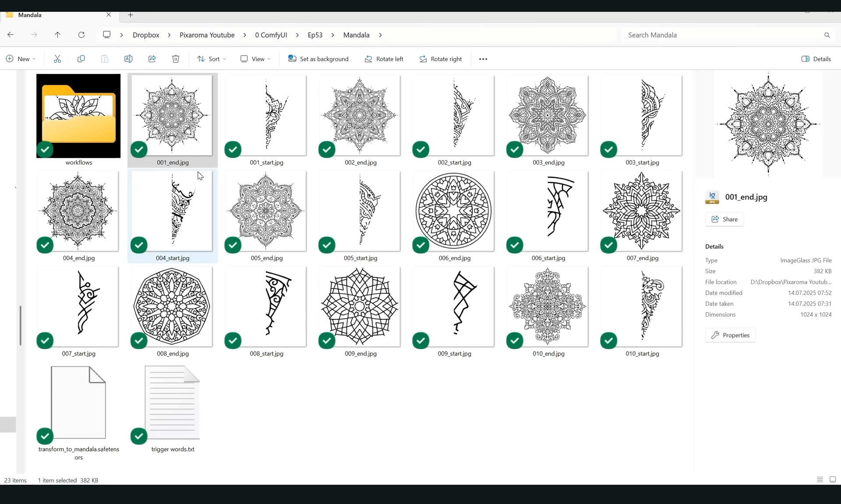
Task: Click the Share arrow toolbar icon
Action: [x=152, y=59]
